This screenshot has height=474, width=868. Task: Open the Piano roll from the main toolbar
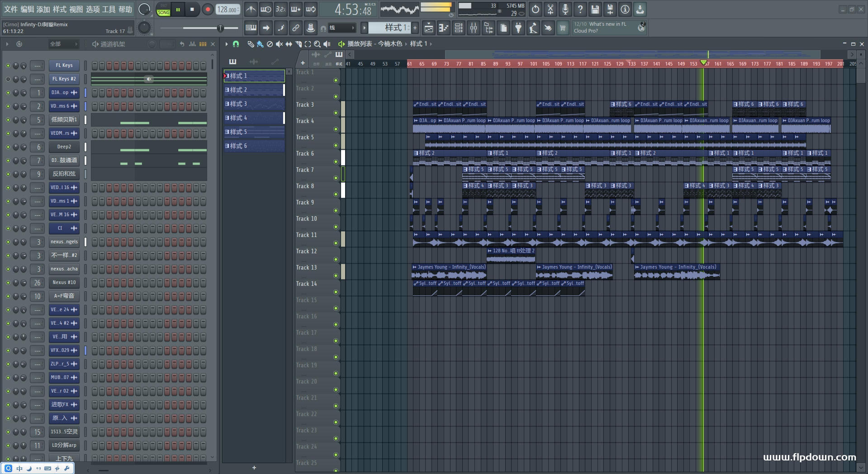(x=443, y=28)
